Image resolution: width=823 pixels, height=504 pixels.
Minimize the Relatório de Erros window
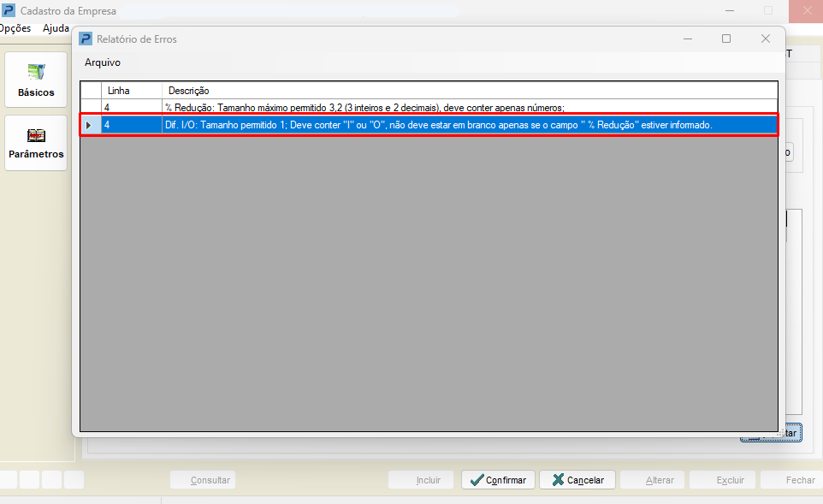coord(688,39)
